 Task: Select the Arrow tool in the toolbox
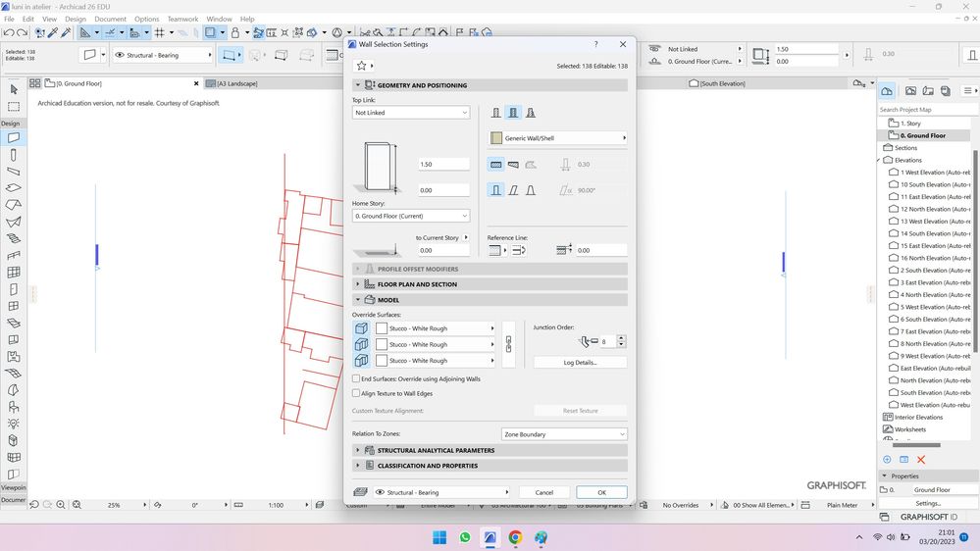pos(14,90)
